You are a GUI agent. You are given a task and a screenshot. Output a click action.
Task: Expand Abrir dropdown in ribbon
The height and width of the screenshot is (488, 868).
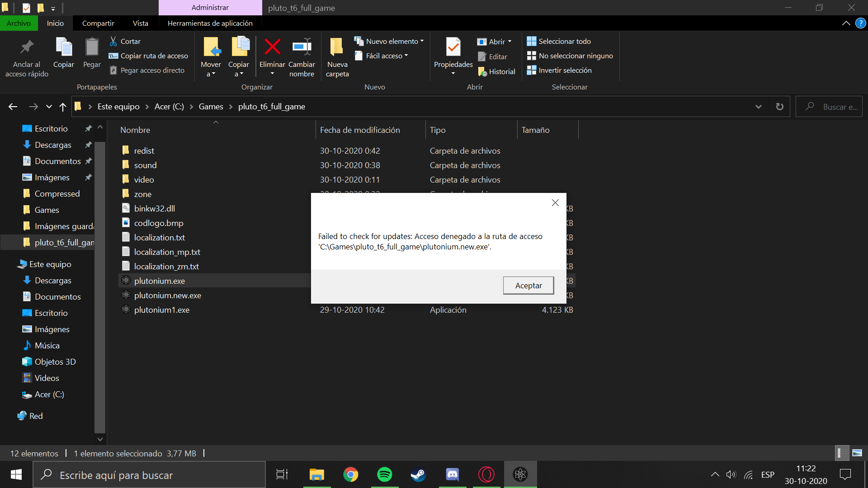(x=509, y=41)
